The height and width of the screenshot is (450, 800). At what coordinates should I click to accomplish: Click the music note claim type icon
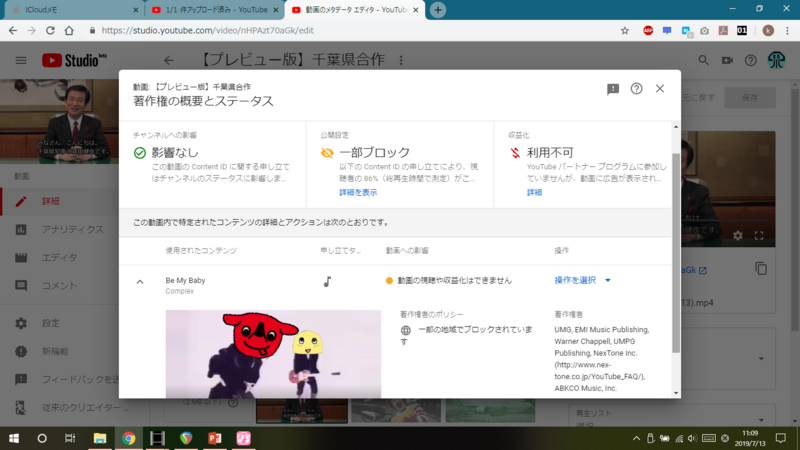(x=328, y=281)
